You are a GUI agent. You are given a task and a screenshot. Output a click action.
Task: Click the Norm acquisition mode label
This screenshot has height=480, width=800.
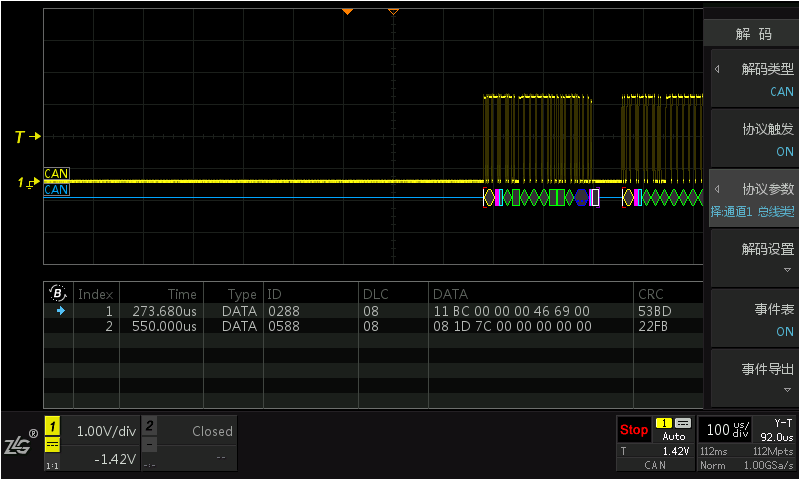[x=712, y=465]
